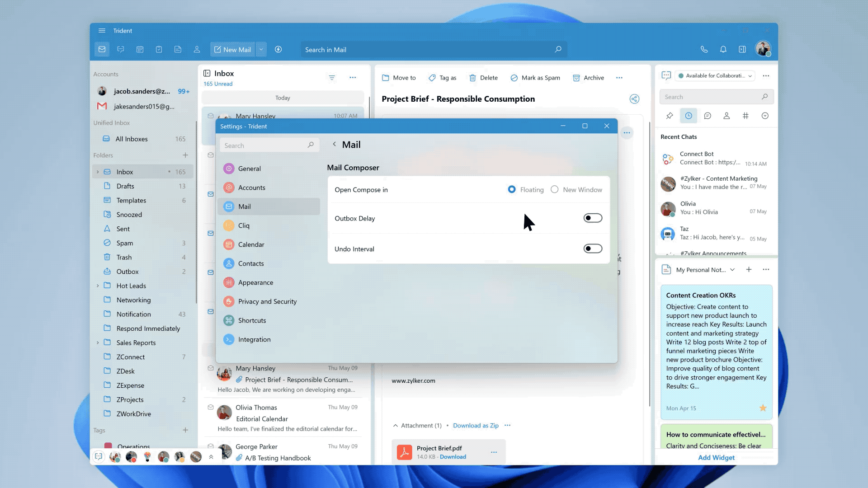Image resolution: width=868 pixels, height=488 pixels.
Task: Turn on the Undo Interval toggle
Action: [593, 249]
